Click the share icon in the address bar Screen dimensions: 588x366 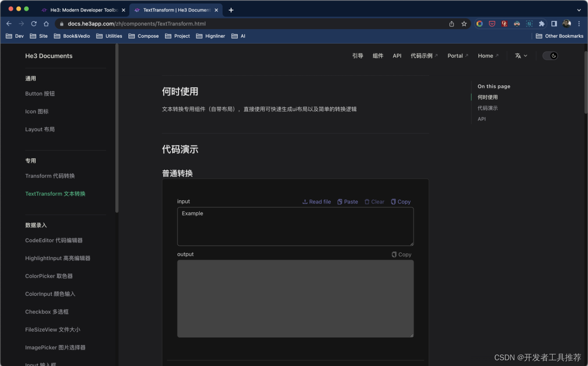(x=451, y=23)
